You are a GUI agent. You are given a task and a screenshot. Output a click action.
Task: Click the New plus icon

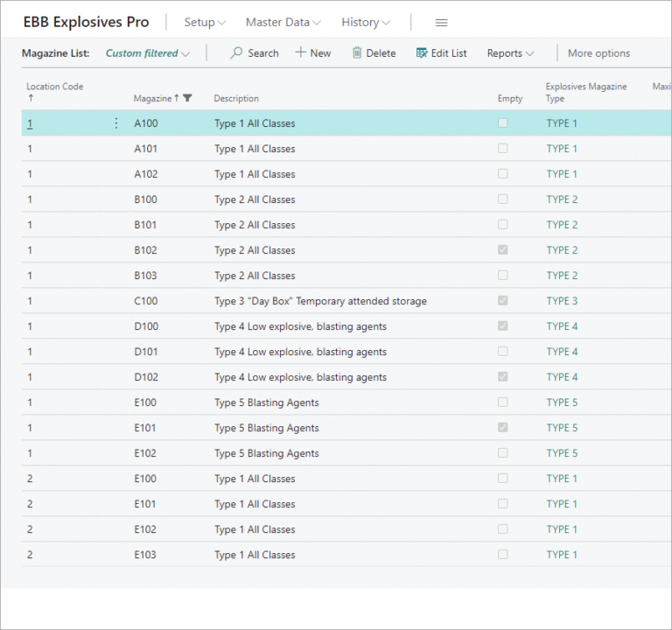tap(300, 52)
